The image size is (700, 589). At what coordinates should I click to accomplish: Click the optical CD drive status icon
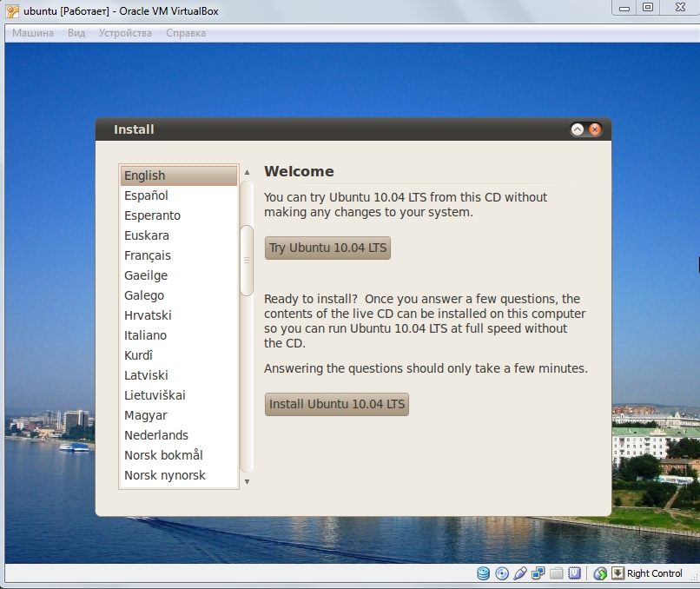[x=502, y=573]
